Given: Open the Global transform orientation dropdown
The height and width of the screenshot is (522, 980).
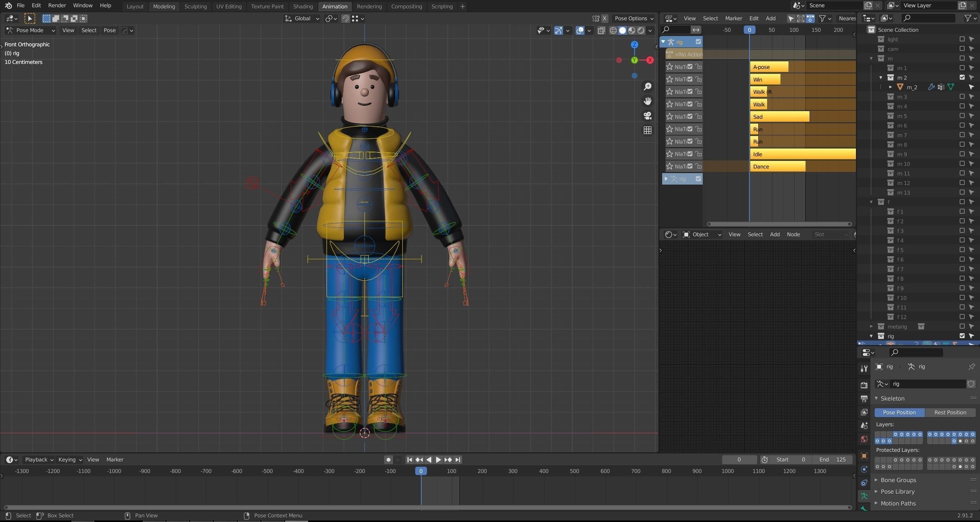Looking at the screenshot, I should (x=302, y=18).
